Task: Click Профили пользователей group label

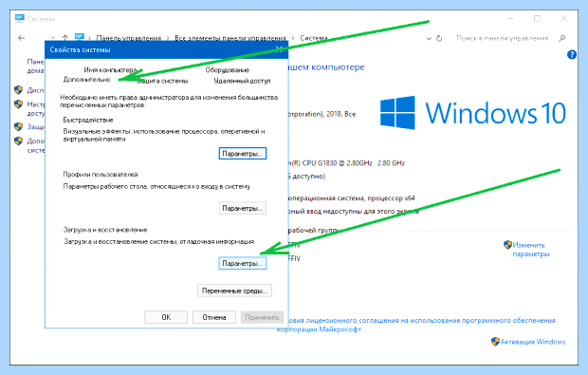Action: 101,174
